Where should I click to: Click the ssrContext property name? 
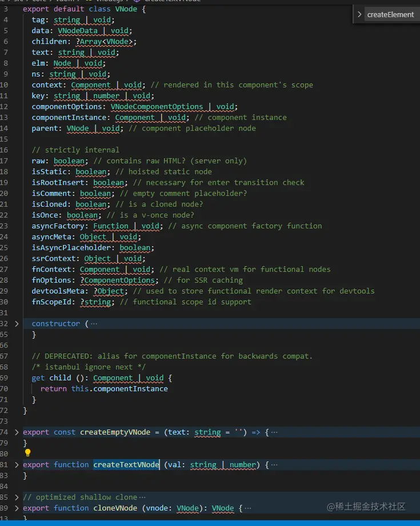(53, 258)
